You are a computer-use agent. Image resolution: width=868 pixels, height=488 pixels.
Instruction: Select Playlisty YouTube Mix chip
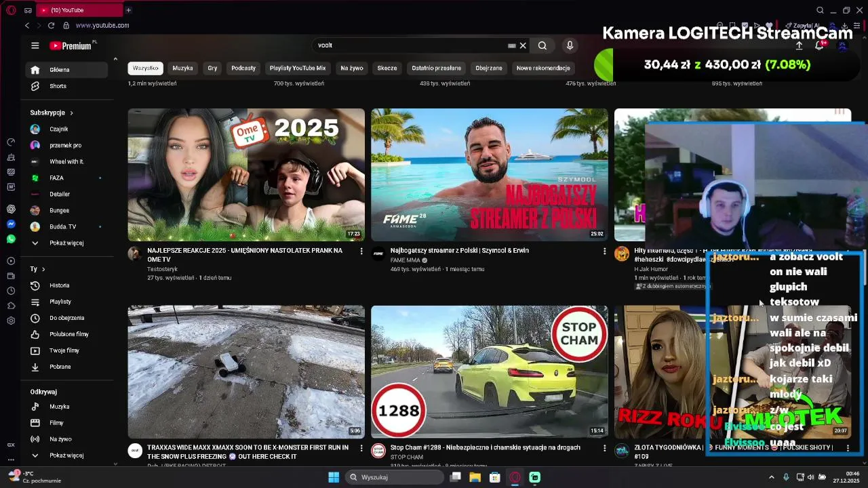[x=298, y=68]
